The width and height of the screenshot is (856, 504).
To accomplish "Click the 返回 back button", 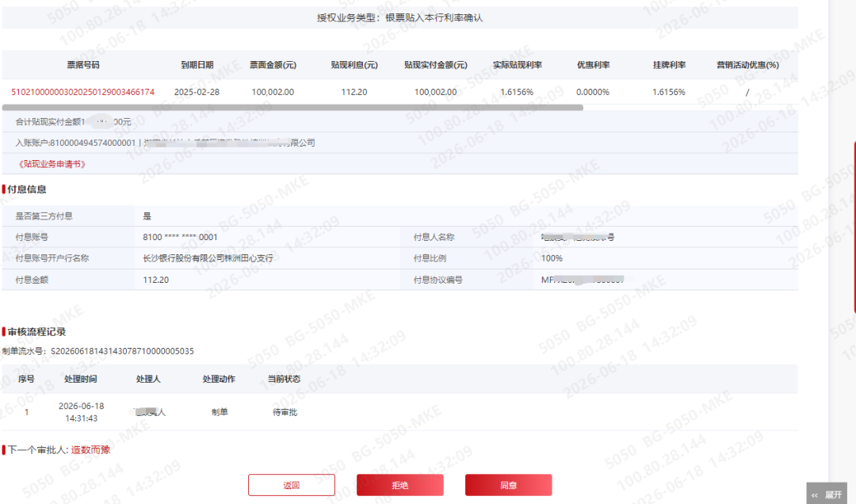I will [x=292, y=485].
